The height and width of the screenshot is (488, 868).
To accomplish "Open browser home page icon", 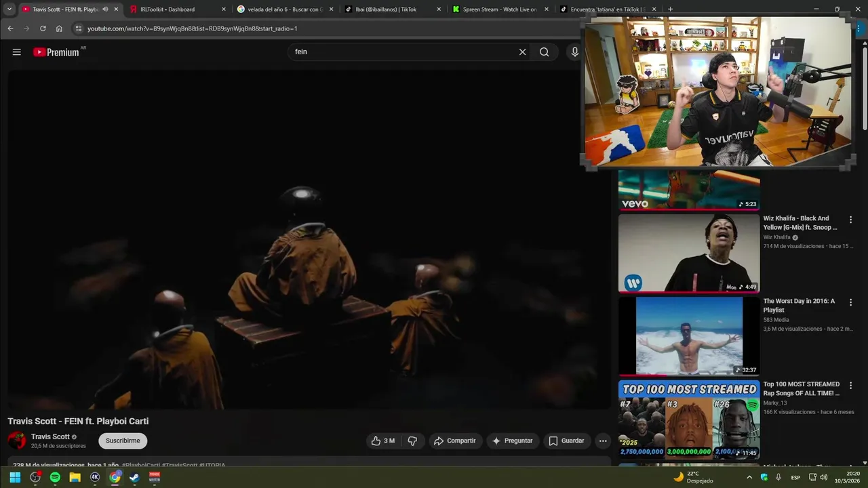I will point(59,28).
